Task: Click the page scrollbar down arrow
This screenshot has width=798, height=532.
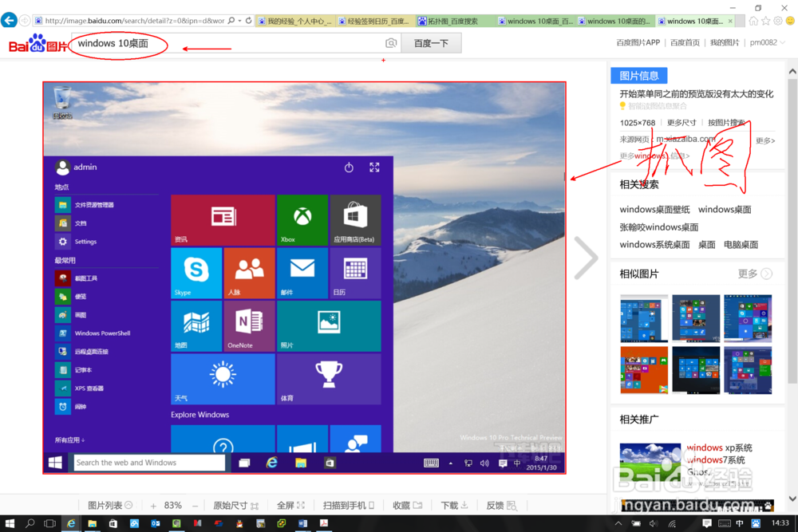Action: [x=792, y=499]
